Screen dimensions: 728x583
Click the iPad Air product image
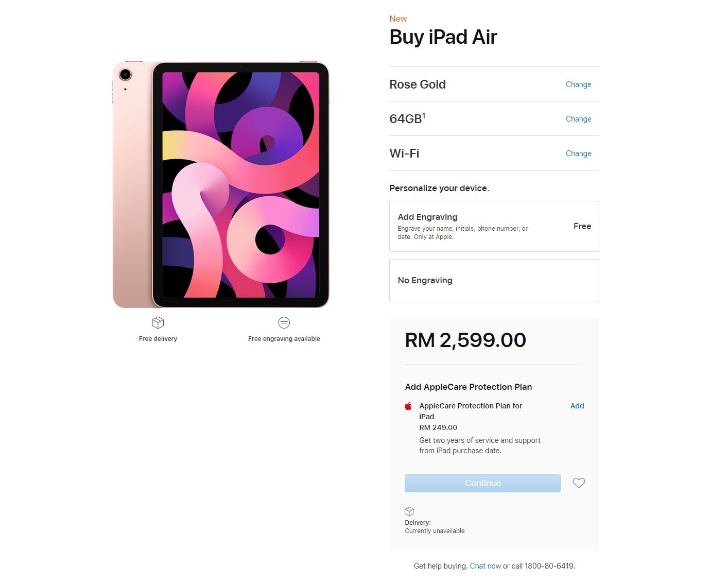click(x=221, y=185)
